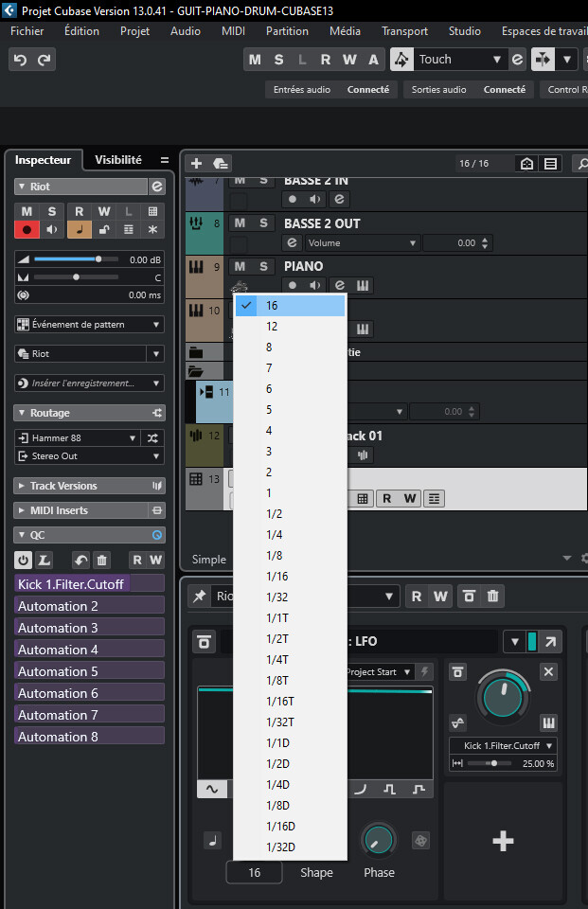Click the search tracks magnifier icon
Viewport: 588px width, 909px height.
[580, 164]
